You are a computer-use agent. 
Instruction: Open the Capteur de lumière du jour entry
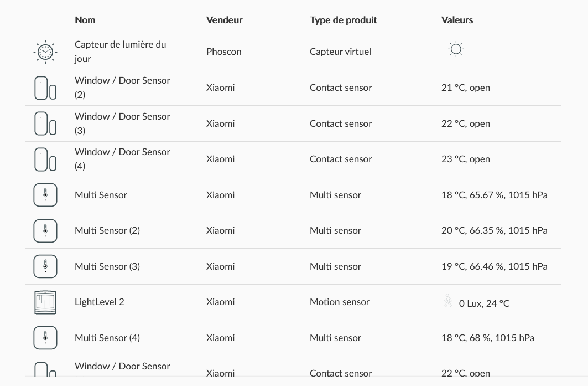[x=120, y=52]
